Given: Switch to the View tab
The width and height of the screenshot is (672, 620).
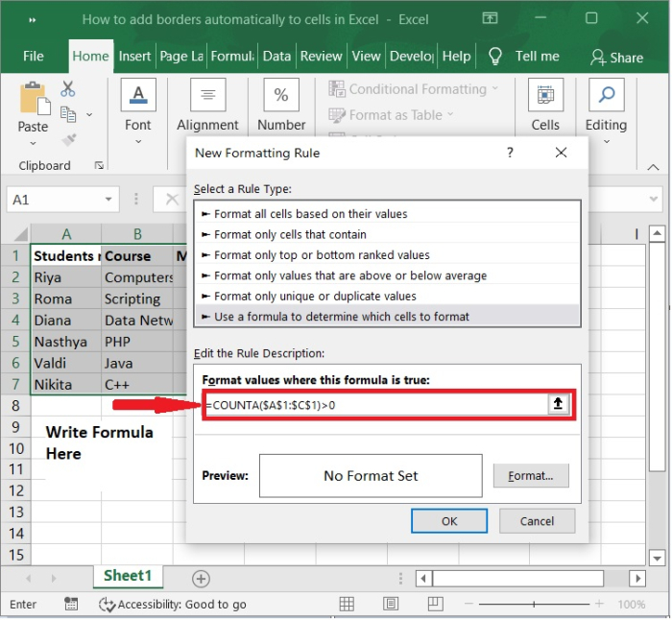Looking at the screenshot, I should [x=366, y=56].
